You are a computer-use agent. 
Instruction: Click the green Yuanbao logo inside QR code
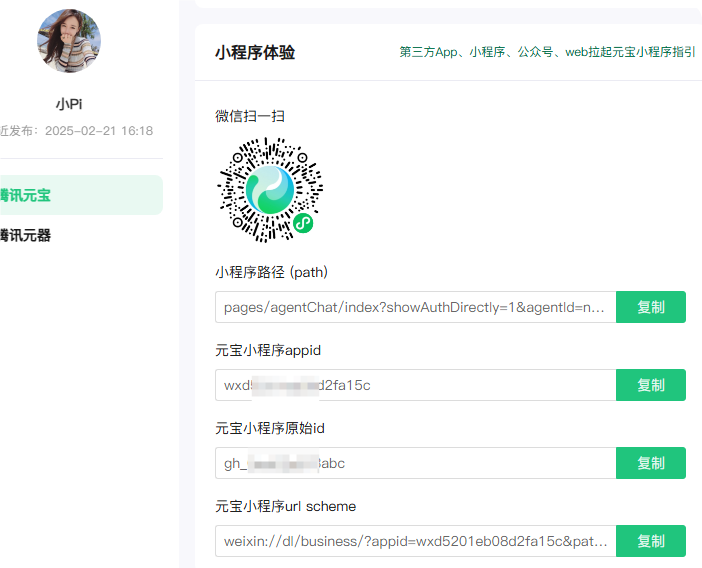tap(270, 188)
